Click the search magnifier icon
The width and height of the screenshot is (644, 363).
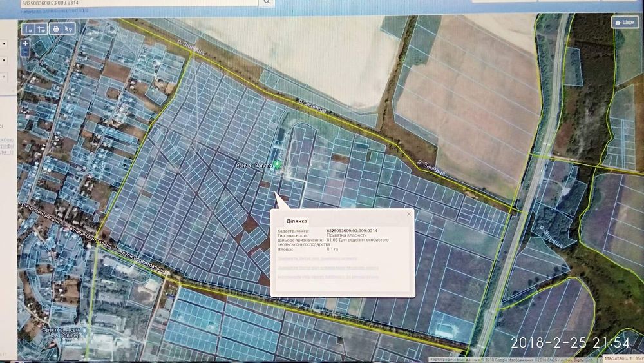(267, 2)
